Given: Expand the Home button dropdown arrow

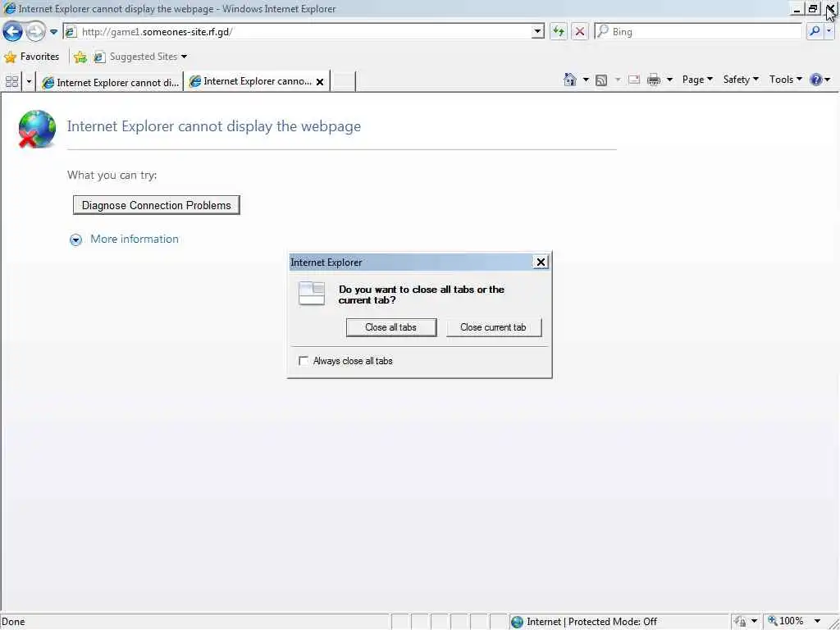Looking at the screenshot, I should pos(586,80).
